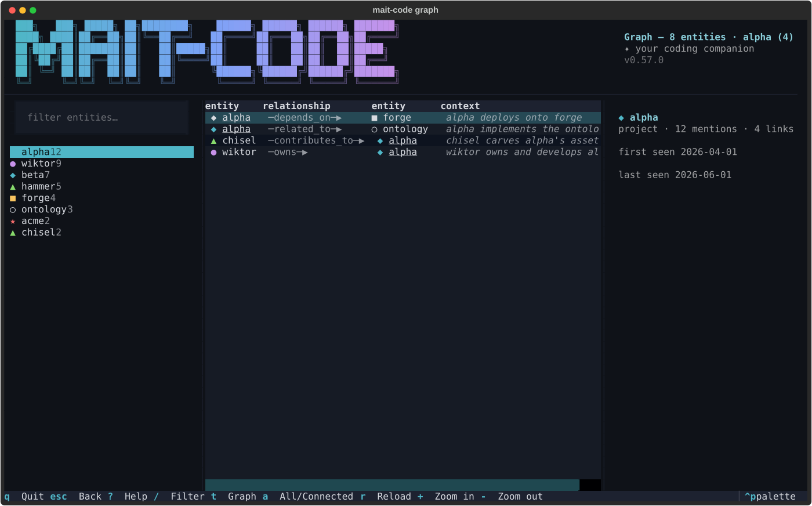Select wiktor in the entity list
This screenshot has width=812, height=506.
[101, 164]
